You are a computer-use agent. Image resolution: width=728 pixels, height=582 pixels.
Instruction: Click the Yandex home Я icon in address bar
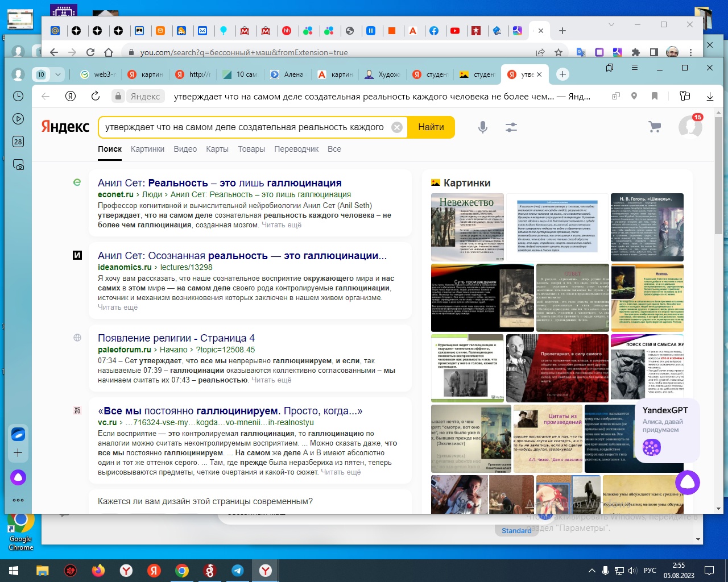tap(71, 96)
